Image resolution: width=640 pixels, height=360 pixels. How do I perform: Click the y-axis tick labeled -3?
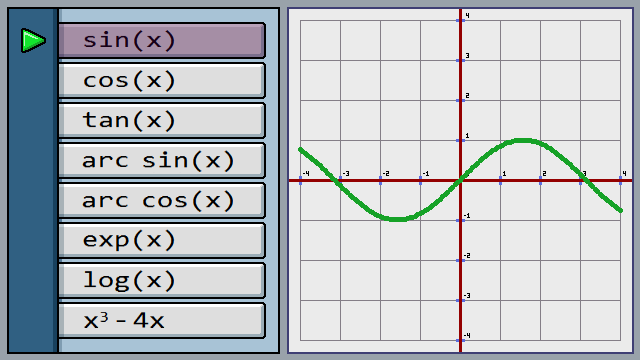click(460, 300)
